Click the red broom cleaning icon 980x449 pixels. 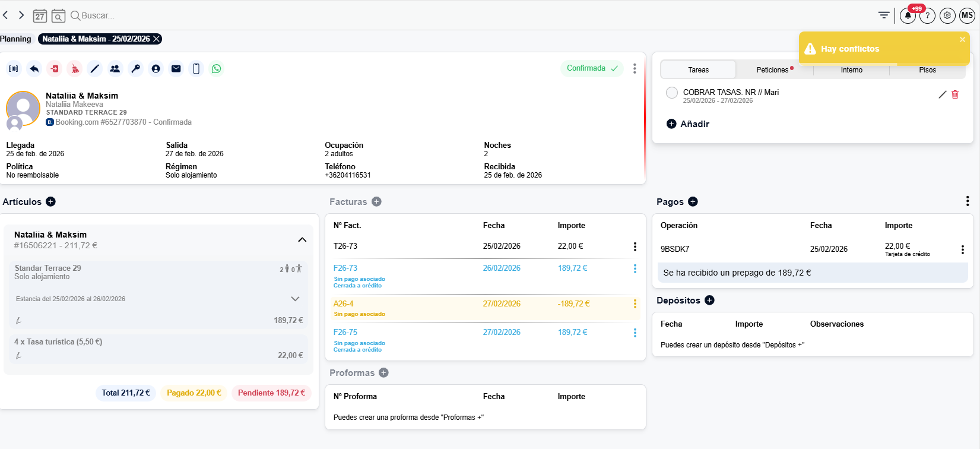pyautogui.click(x=75, y=69)
